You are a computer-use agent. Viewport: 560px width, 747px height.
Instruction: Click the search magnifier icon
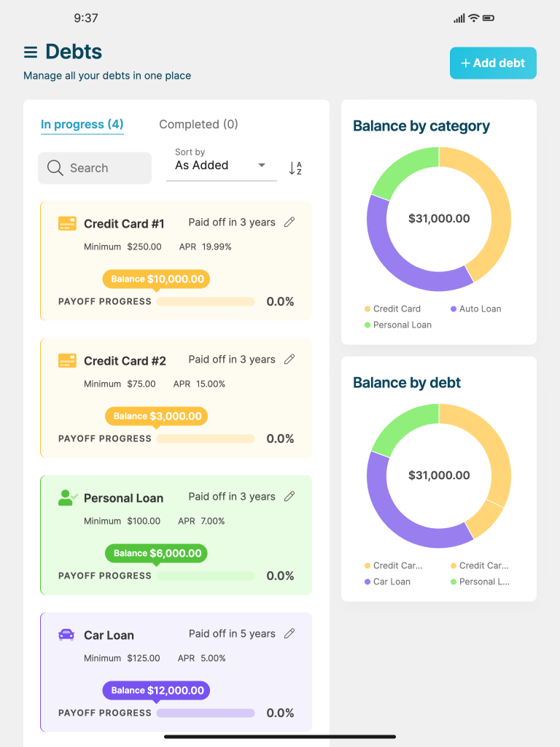click(x=55, y=168)
